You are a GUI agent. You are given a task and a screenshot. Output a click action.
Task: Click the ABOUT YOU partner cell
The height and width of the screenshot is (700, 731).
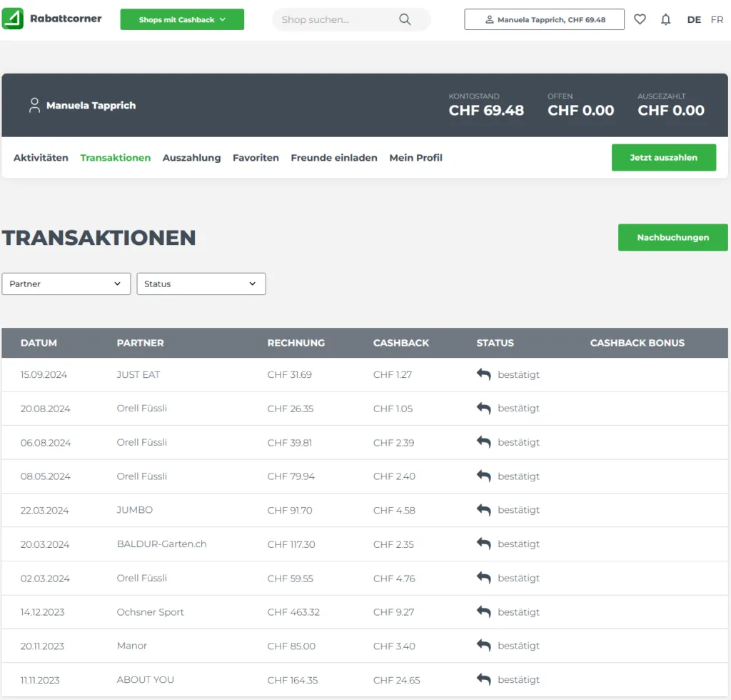tap(146, 680)
